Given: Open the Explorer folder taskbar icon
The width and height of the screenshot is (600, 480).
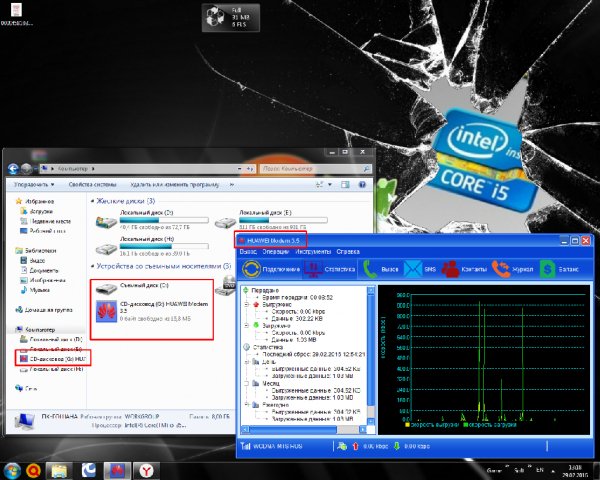Looking at the screenshot, I should [x=59, y=471].
